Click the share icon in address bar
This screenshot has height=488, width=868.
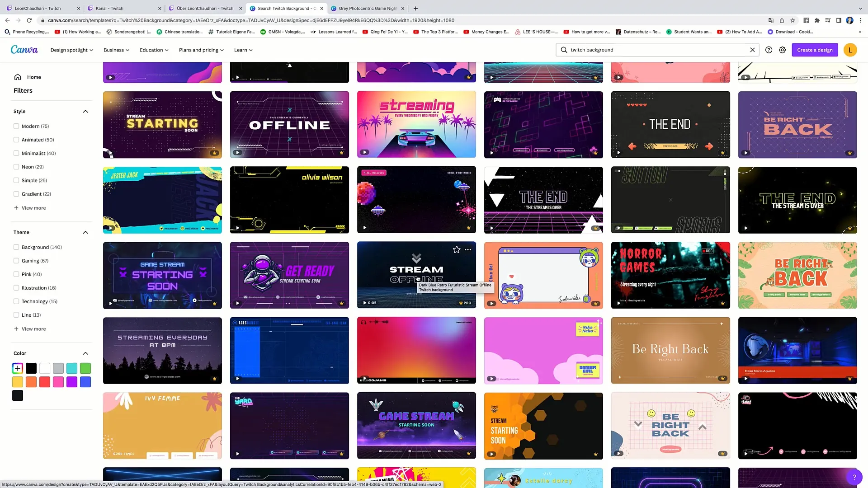pyautogui.click(x=782, y=20)
